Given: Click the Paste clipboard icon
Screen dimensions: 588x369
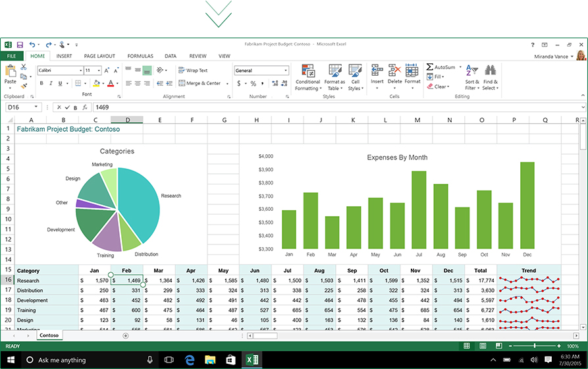Looking at the screenshot, I should point(11,71).
